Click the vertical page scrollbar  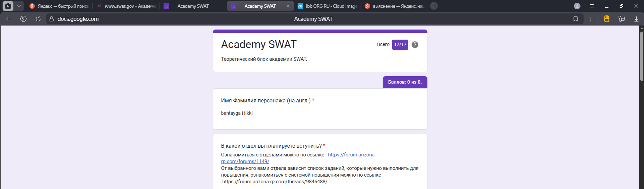tap(641, 55)
